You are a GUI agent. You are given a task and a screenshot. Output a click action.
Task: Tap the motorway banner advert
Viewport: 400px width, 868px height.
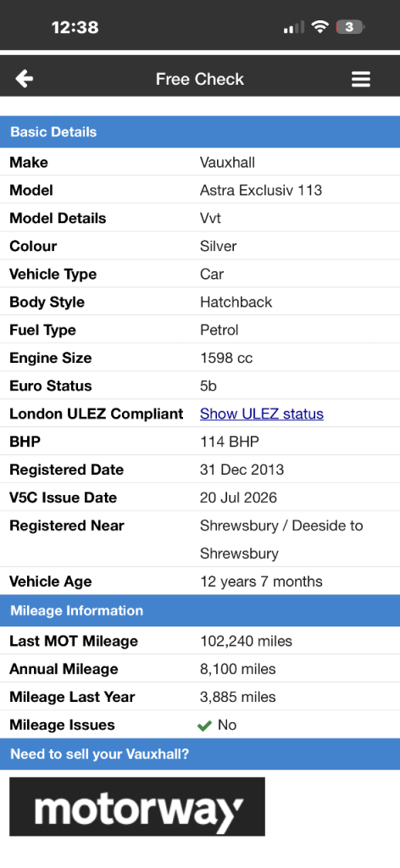click(137, 807)
